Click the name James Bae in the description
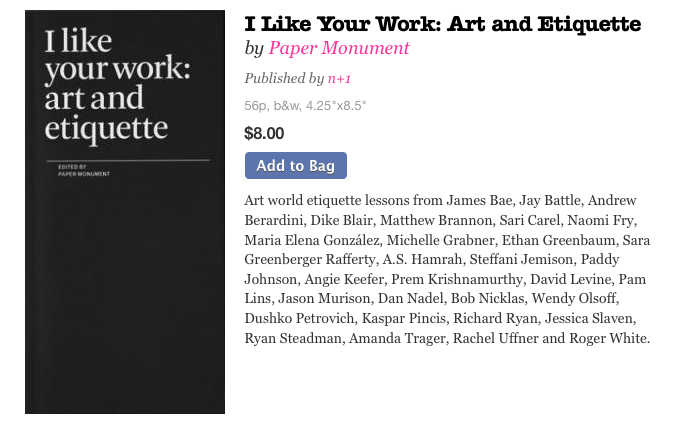The width and height of the screenshot is (678, 426). tap(479, 200)
